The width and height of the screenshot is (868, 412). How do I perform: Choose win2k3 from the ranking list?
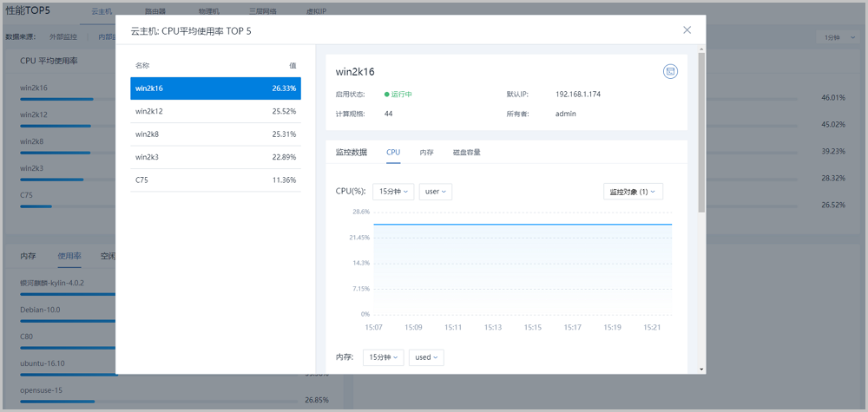tap(215, 157)
